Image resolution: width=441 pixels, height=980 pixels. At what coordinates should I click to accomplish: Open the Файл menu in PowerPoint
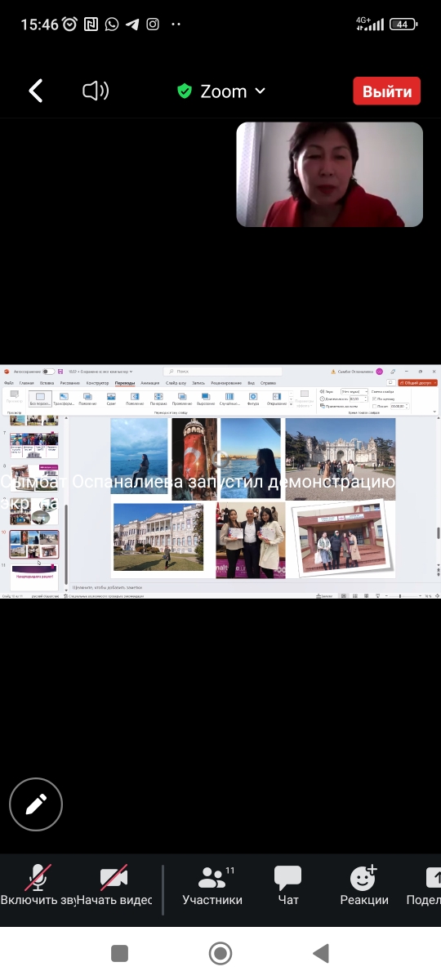point(9,383)
